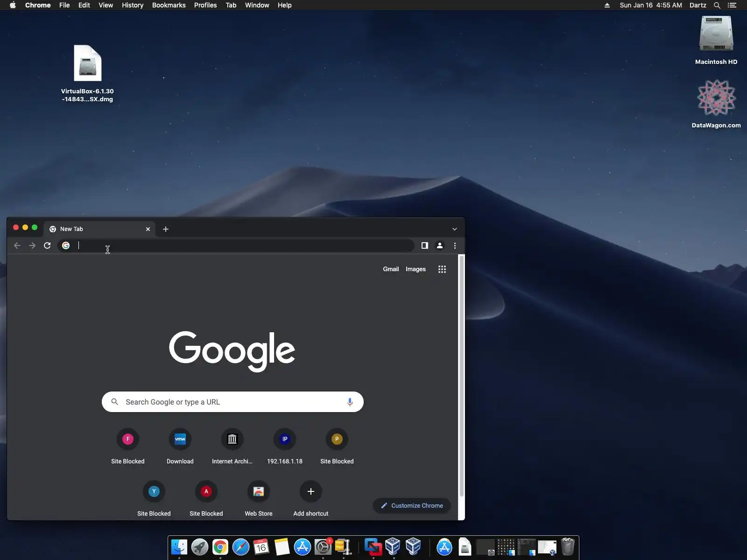Click the New Tab page vertical scrollbar

click(462, 376)
